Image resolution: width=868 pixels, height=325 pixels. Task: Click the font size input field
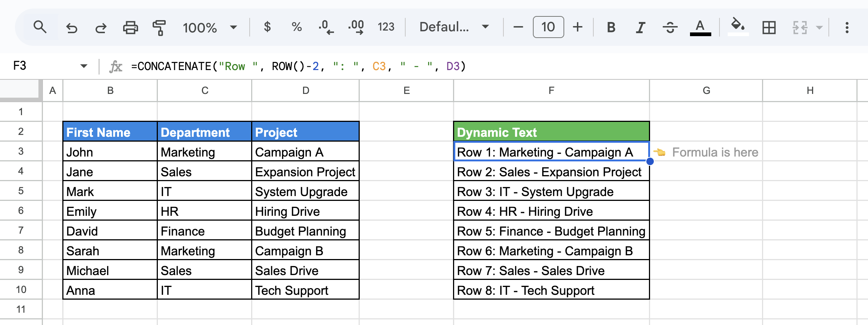548,27
